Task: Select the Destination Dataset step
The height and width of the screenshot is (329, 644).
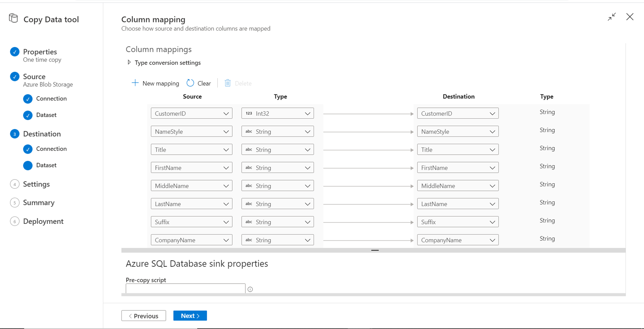Action: pos(46,165)
